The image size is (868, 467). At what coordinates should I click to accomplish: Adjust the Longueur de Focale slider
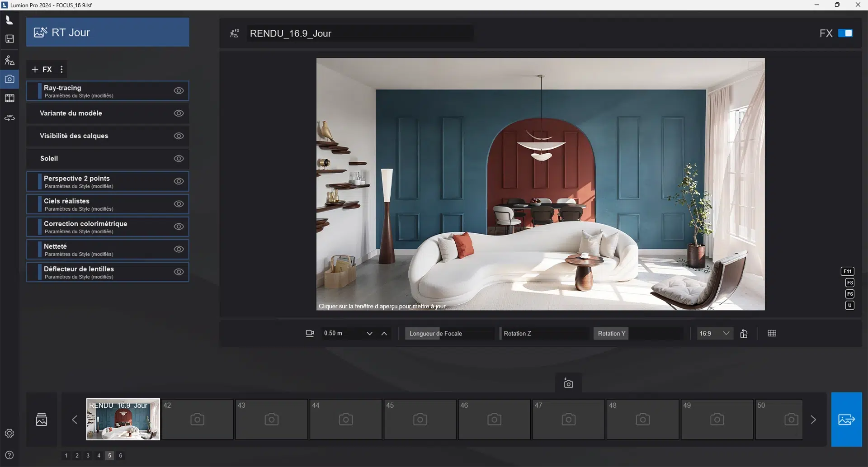(449, 334)
